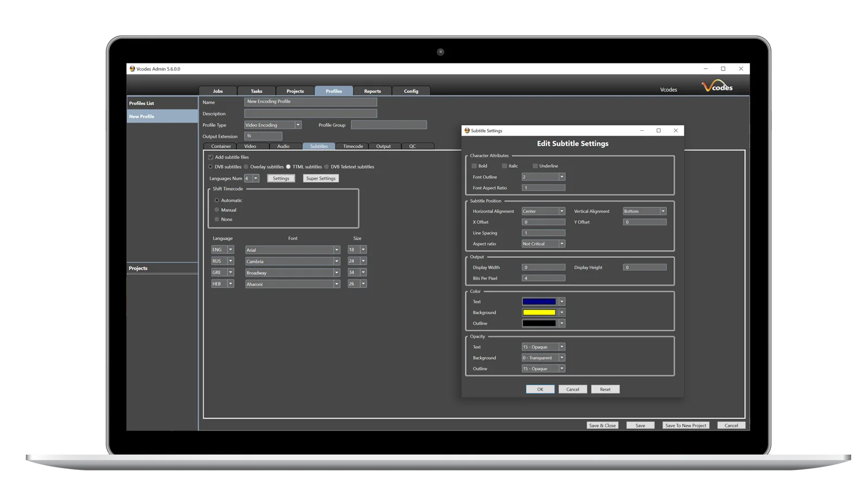The image size is (868, 484).
Task: Click the Save & Close button
Action: (x=603, y=426)
